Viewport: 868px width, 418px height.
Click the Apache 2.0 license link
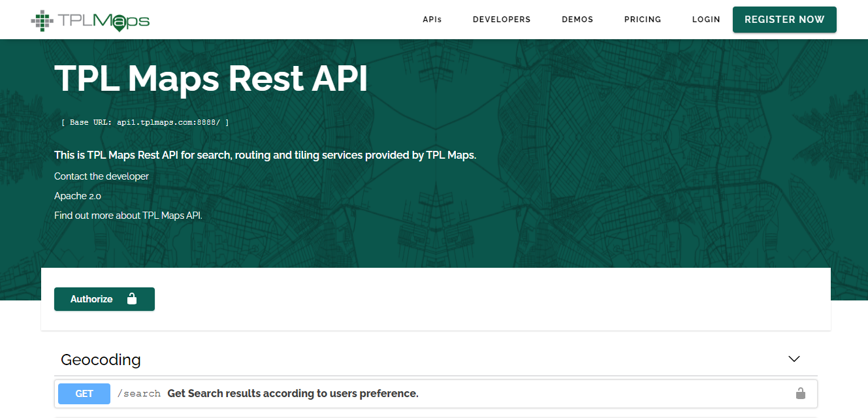(x=78, y=195)
